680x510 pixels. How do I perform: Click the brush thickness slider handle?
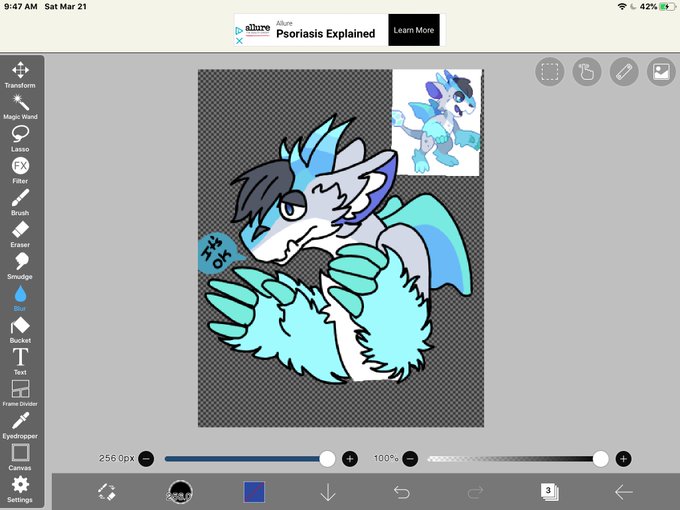tap(327, 458)
